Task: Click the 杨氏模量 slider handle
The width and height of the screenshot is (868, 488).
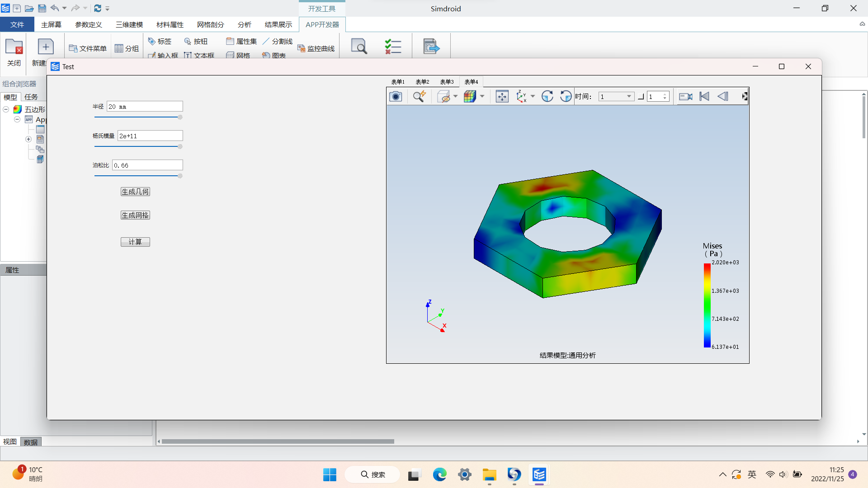Action: 180,146
